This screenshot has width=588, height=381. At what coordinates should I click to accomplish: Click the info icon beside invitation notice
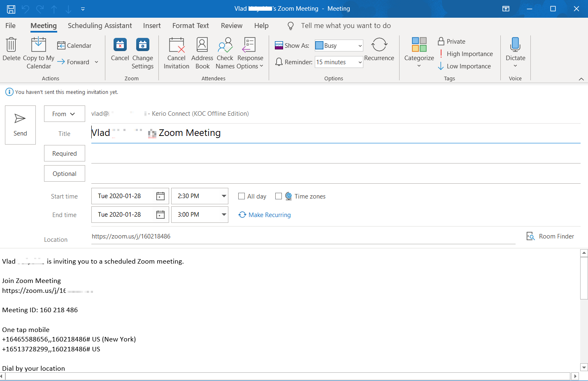pyautogui.click(x=9, y=92)
